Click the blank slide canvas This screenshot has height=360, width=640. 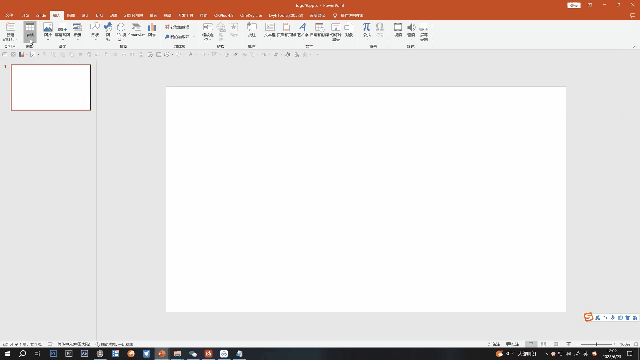[x=366, y=199]
